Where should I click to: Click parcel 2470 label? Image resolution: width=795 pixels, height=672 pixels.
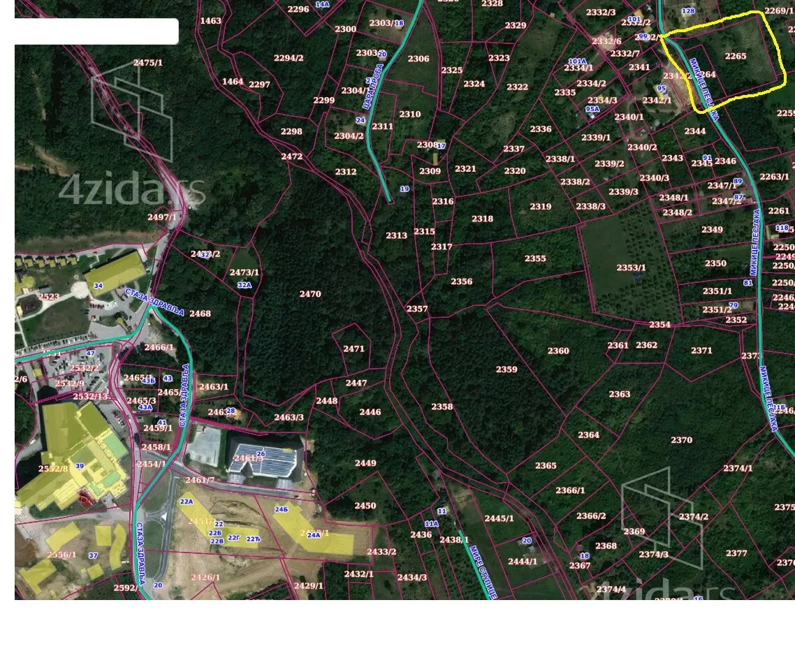pos(310,294)
